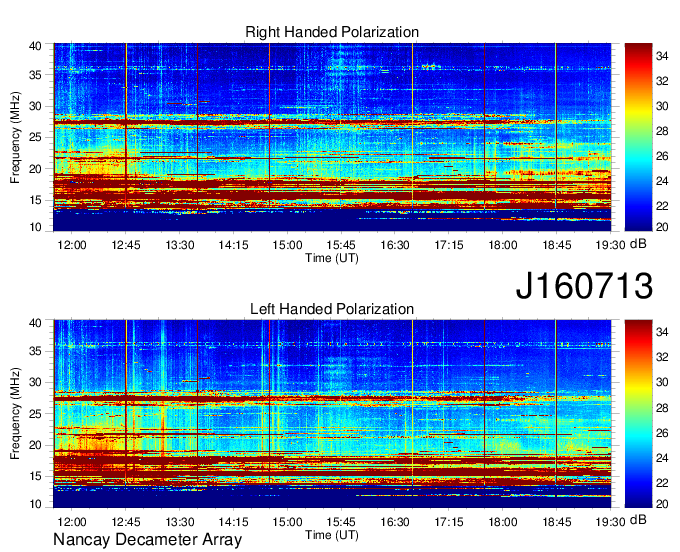This screenshot has width=680, height=552.
Task: Click the 17:15 time tick on Right Handed plot
Action: (x=449, y=245)
